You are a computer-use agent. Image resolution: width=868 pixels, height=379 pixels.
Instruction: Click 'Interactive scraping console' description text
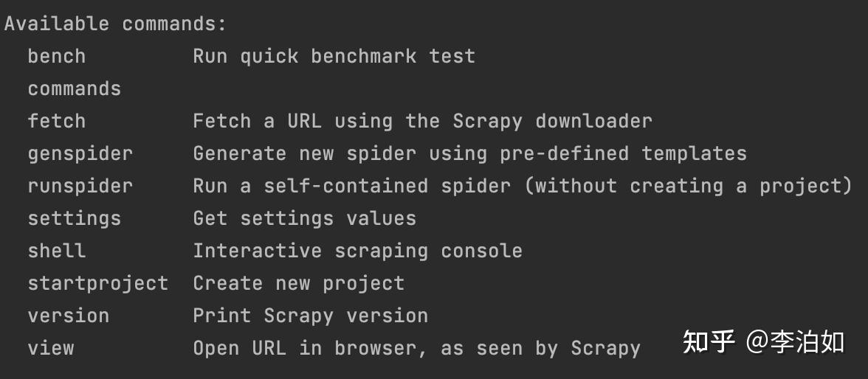click(x=357, y=251)
